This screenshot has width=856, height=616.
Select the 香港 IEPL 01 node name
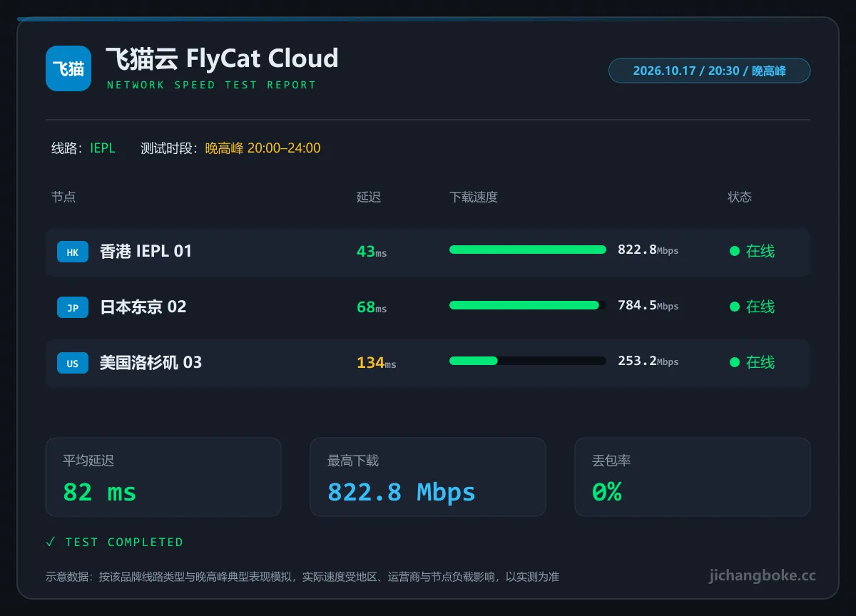(146, 251)
